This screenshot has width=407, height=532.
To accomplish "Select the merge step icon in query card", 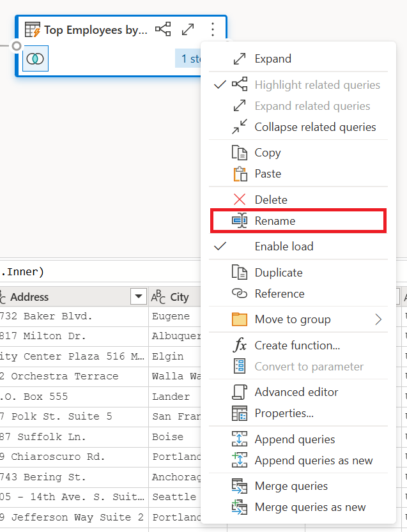I will pyautogui.click(x=35, y=59).
